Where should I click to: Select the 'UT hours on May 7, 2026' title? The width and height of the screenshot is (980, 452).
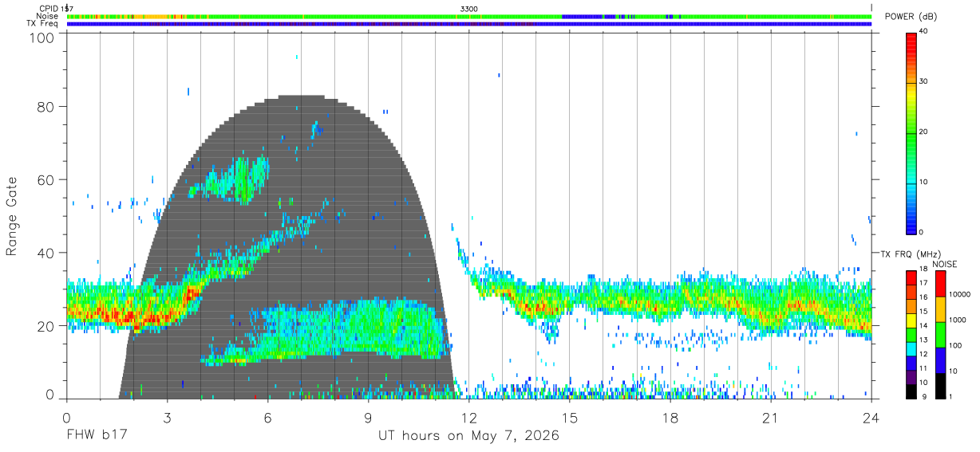(x=468, y=437)
